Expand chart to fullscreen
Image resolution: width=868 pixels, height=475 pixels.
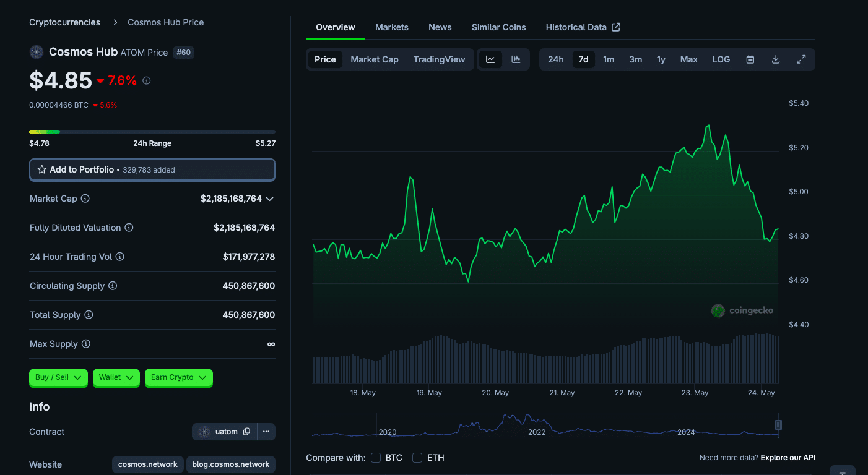tap(801, 59)
